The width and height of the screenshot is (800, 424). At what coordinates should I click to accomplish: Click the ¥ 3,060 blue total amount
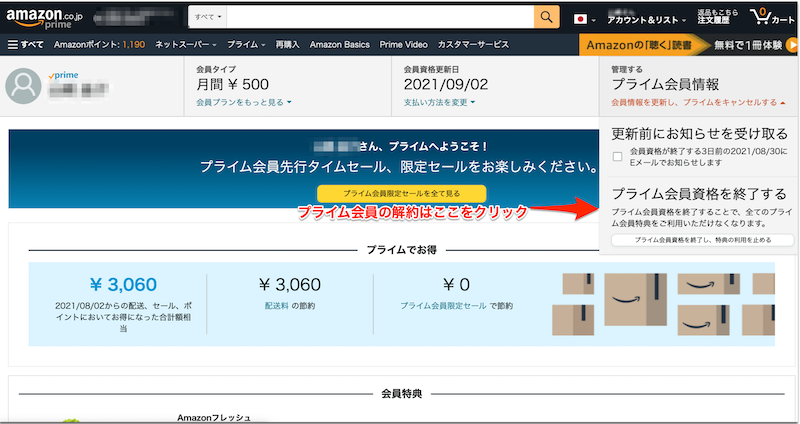click(123, 285)
